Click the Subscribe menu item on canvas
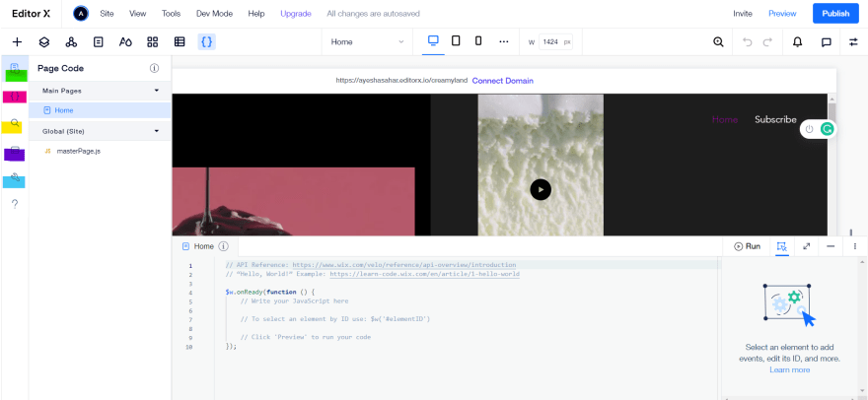 tap(775, 119)
